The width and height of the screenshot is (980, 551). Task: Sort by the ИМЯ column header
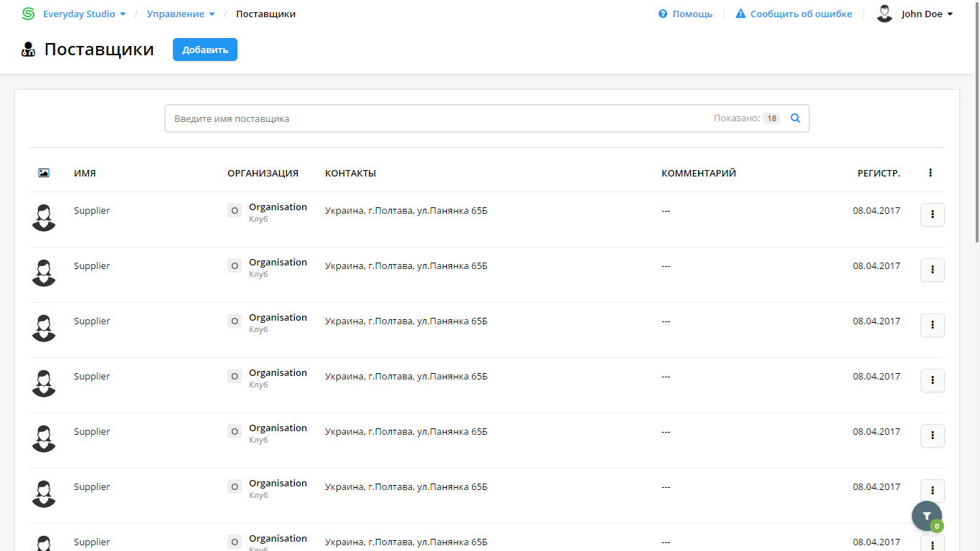pos(85,173)
